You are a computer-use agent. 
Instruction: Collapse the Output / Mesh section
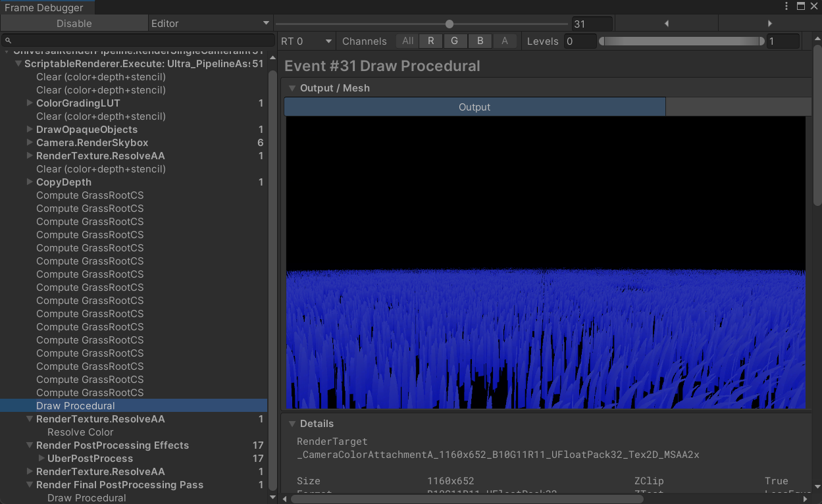[x=292, y=88]
